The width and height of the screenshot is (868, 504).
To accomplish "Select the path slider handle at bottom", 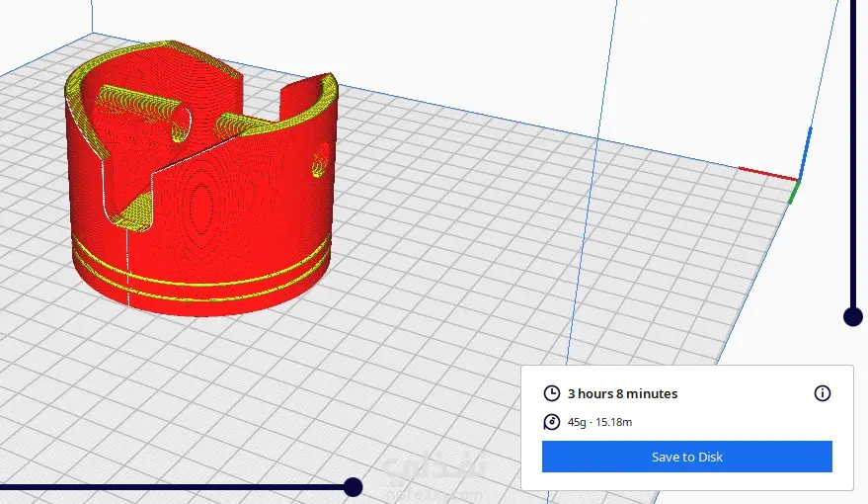I will tap(353, 487).
